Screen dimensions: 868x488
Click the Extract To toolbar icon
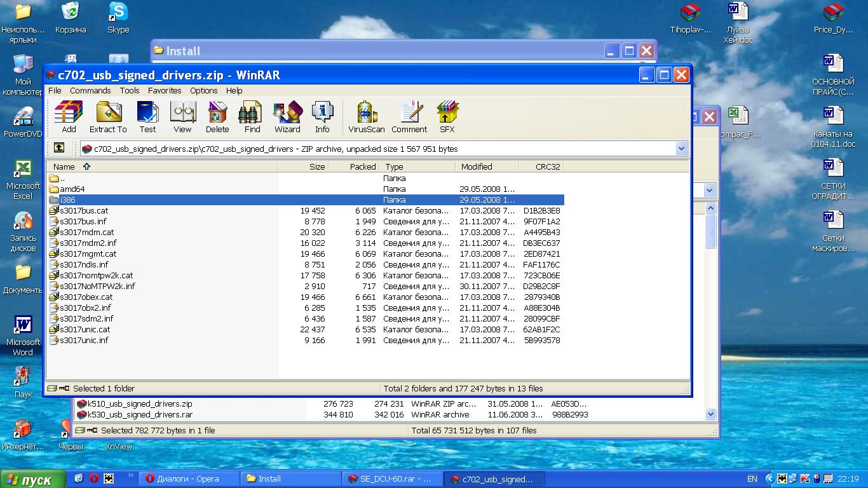coord(108,117)
